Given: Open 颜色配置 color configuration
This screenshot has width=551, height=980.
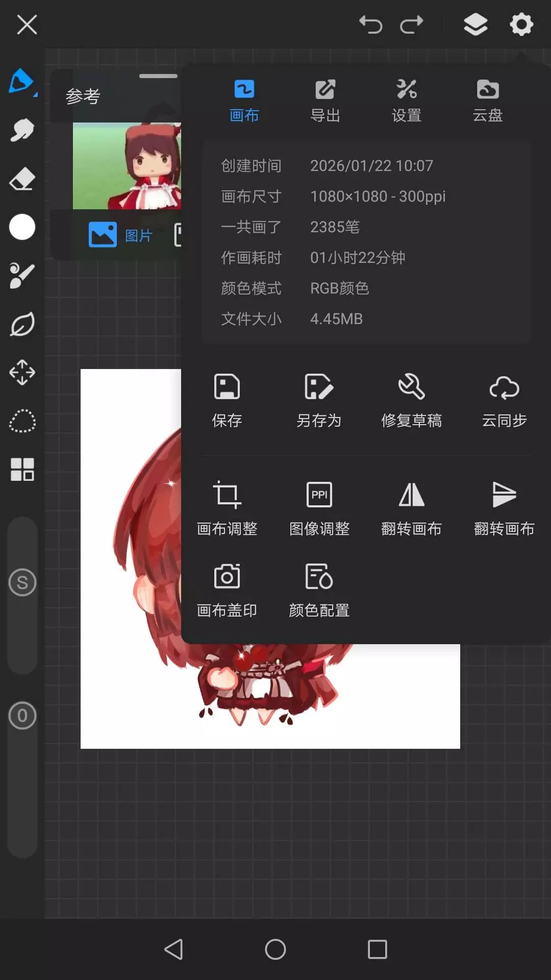Looking at the screenshot, I should (319, 591).
